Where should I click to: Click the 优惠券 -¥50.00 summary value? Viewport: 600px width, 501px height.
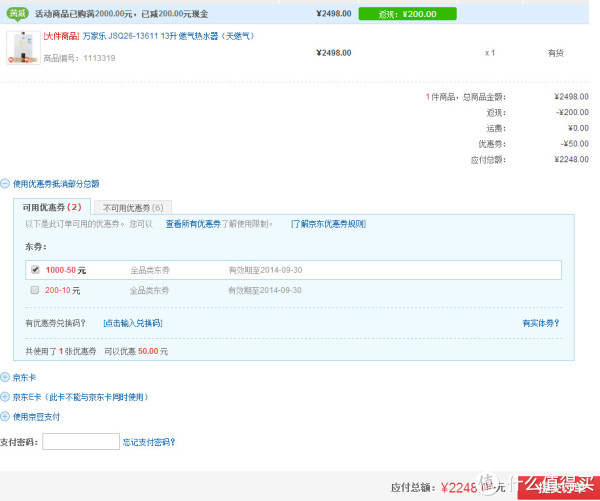[574, 144]
